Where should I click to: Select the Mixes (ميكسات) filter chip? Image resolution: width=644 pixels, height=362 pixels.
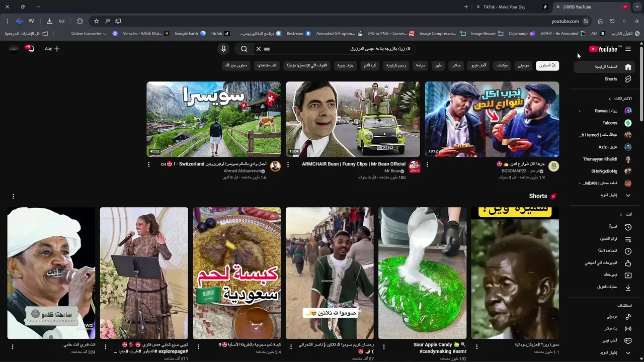[x=502, y=65]
